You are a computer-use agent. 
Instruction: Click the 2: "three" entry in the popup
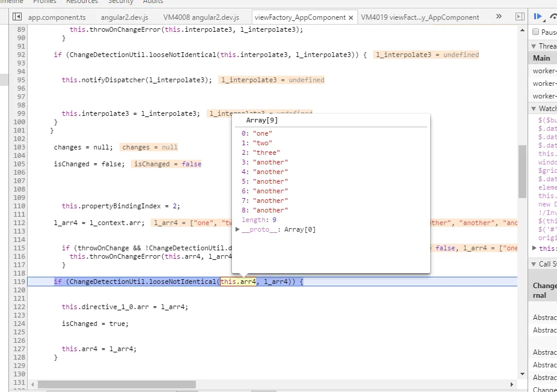click(261, 152)
